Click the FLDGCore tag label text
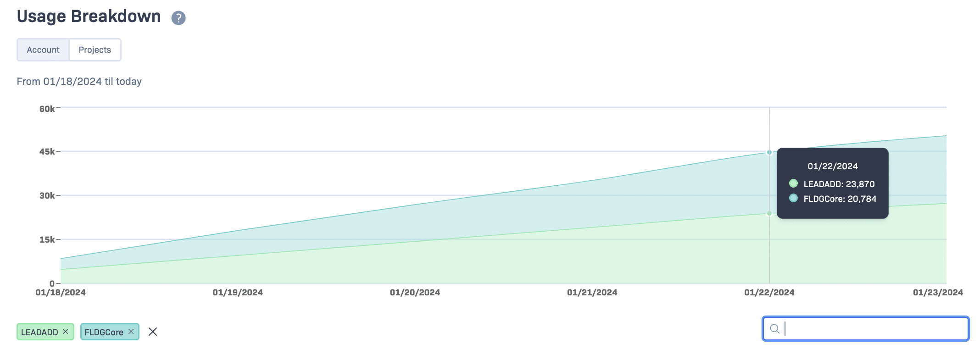Screen dimensions: 980x355 click(x=104, y=332)
